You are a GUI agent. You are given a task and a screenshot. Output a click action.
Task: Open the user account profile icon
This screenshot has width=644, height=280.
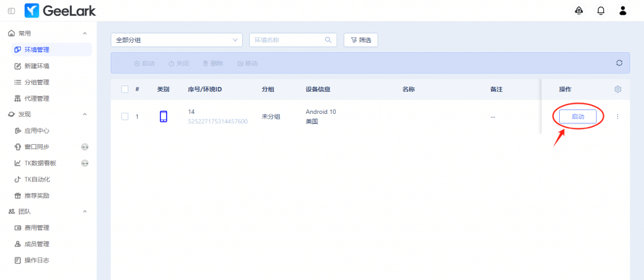click(x=623, y=11)
